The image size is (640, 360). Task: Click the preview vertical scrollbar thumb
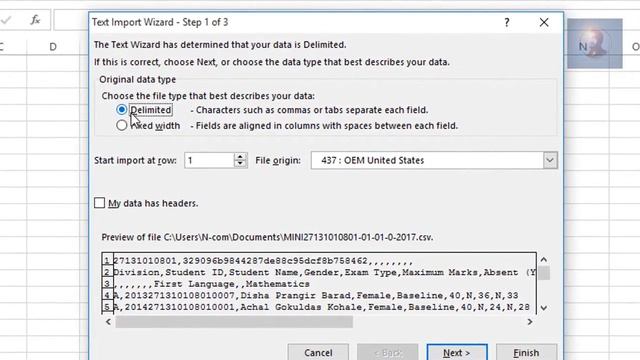tap(544, 273)
